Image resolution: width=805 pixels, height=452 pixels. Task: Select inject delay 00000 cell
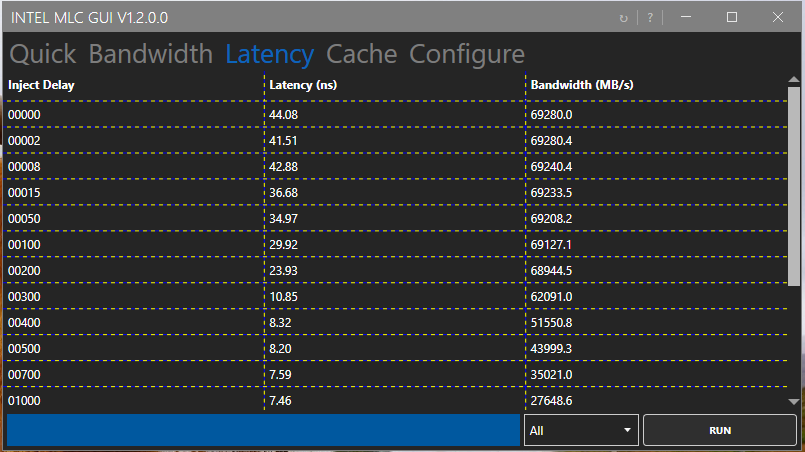click(x=24, y=115)
